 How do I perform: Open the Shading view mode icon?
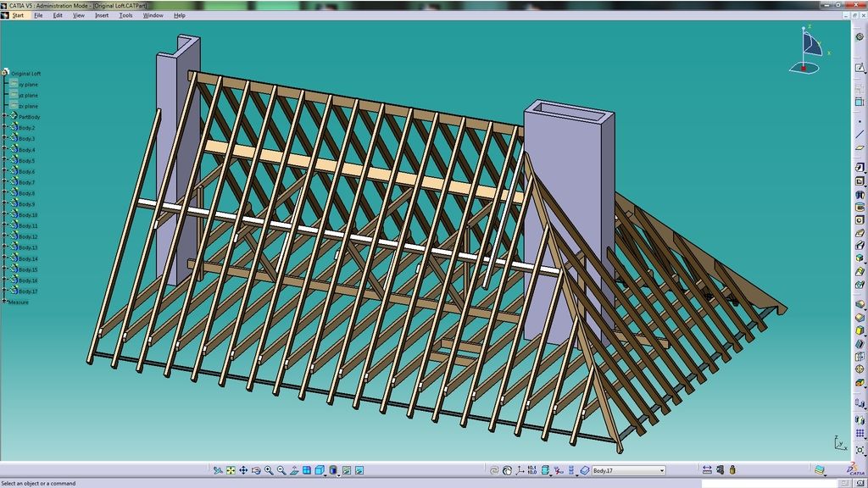(333, 470)
